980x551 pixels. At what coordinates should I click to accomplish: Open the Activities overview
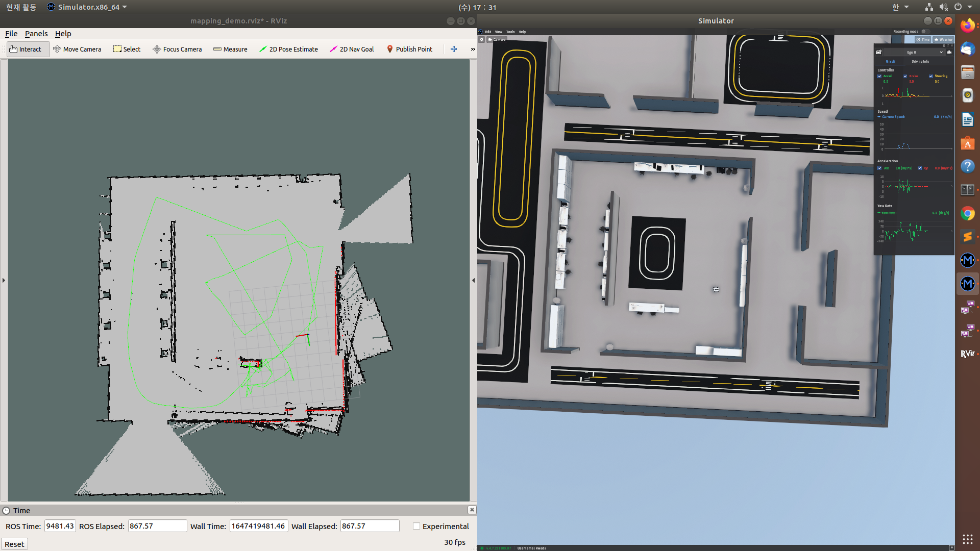pos(21,7)
